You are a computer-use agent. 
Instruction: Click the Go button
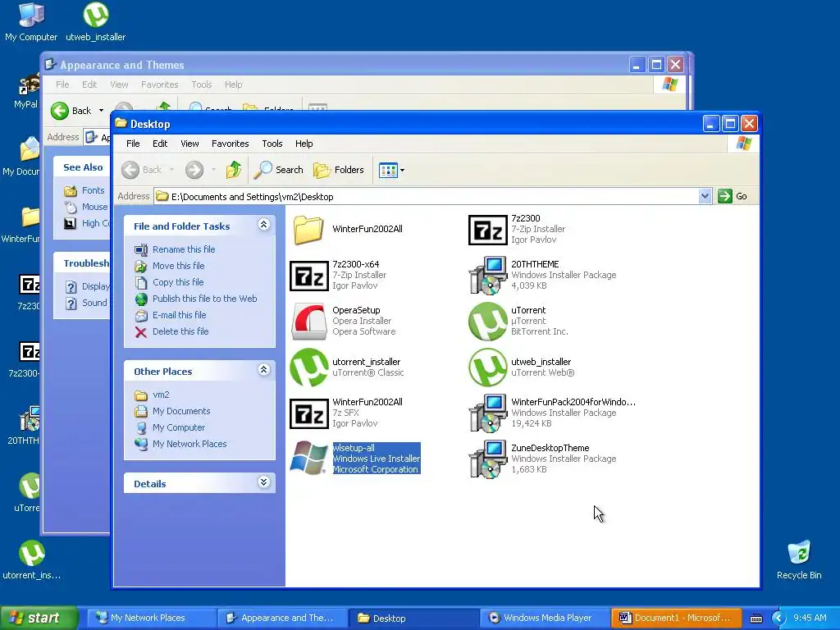click(x=733, y=196)
